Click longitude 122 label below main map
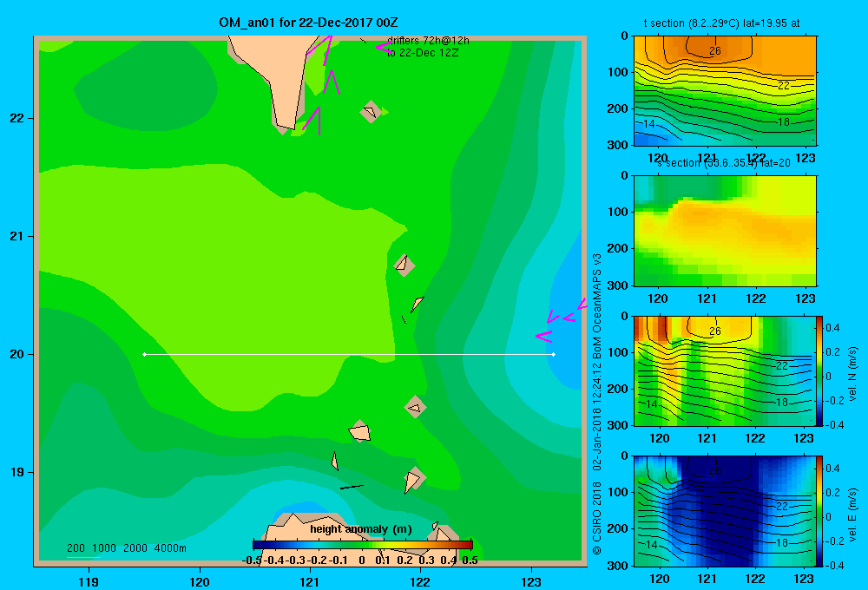The height and width of the screenshot is (590, 868). click(420, 581)
